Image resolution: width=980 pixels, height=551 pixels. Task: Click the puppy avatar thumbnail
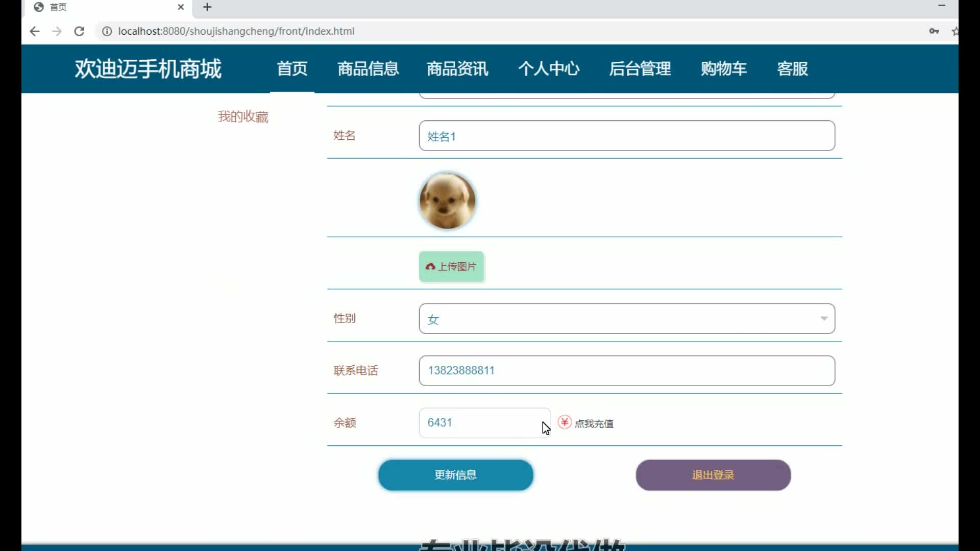pyautogui.click(x=447, y=201)
